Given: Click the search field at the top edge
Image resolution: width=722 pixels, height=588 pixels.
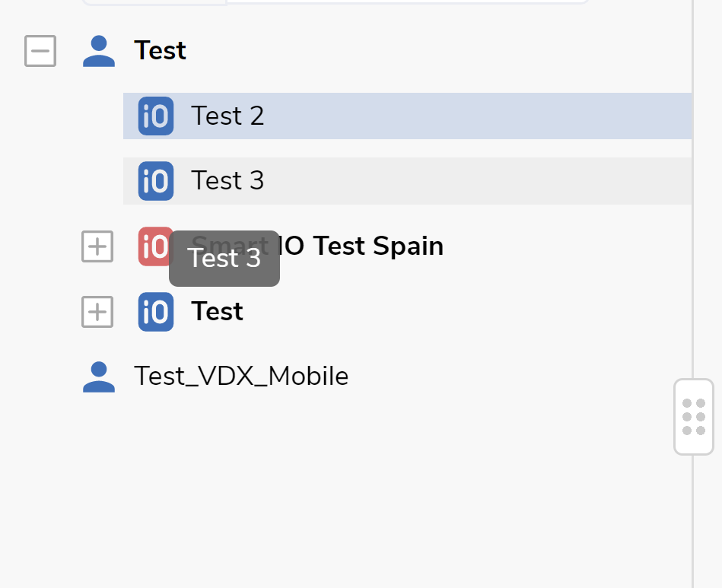Looking at the screenshot, I should pyautogui.click(x=407, y=2).
